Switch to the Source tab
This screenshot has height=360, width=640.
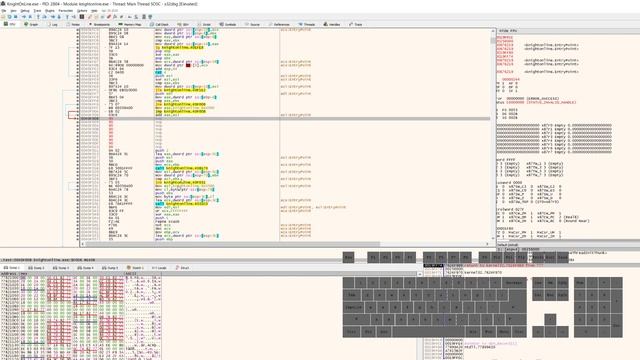252,24
